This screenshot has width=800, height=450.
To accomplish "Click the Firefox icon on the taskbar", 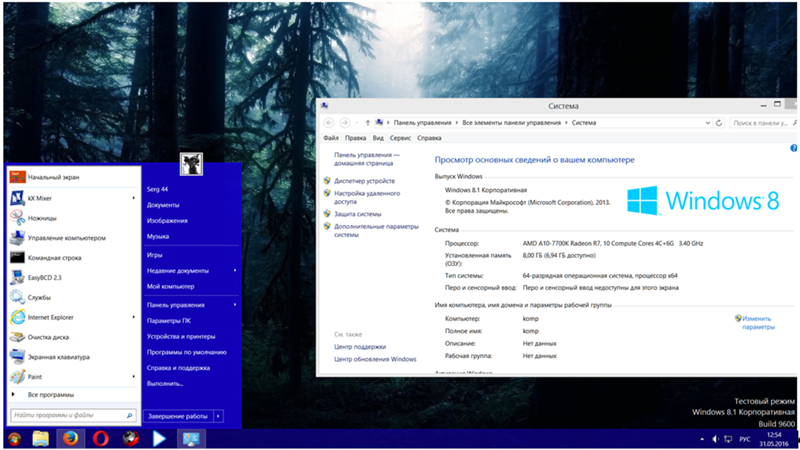I will pos(71,438).
